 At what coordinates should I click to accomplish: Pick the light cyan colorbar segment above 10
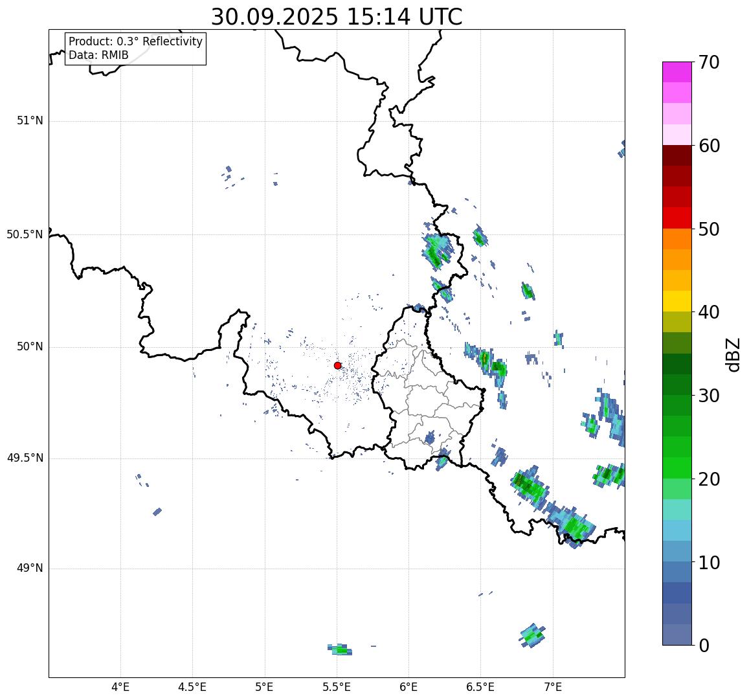pos(677,530)
